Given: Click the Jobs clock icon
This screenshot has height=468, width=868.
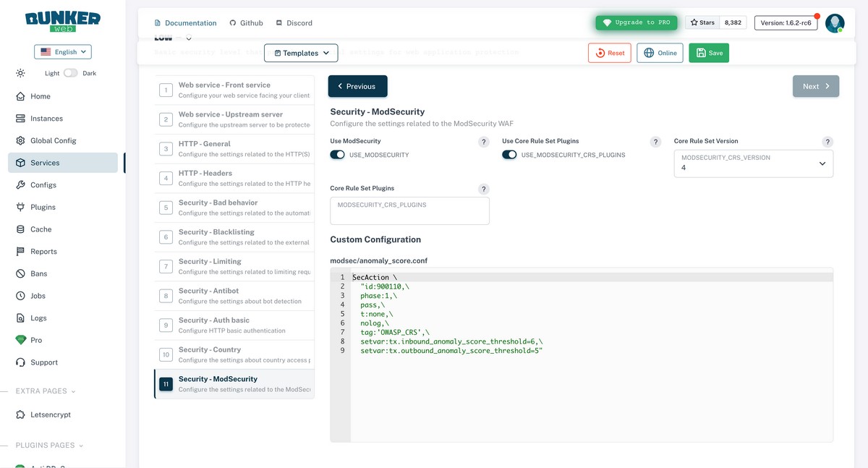Looking at the screenshot, I should click(x=20, y=296).
